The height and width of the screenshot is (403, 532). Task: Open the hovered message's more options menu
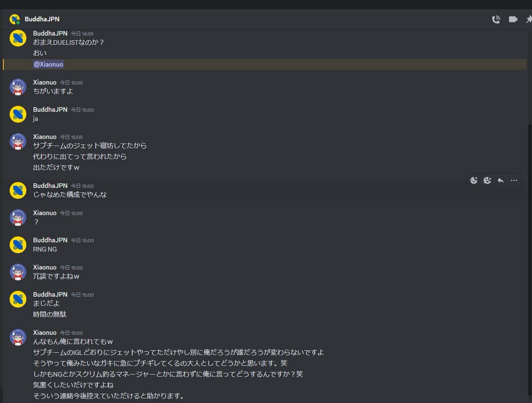pyautogui.click(x=514, y=180)
